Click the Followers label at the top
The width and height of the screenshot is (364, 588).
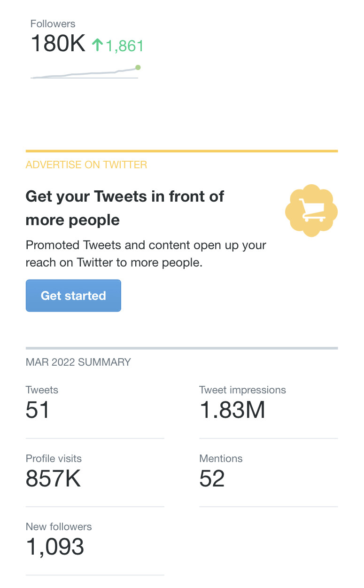(53, 24)
